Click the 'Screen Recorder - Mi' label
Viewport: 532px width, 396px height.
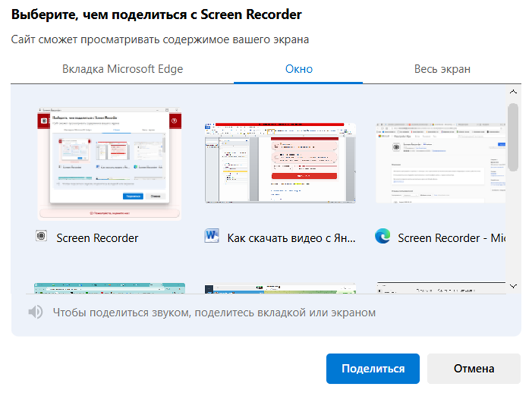point(452,238)
